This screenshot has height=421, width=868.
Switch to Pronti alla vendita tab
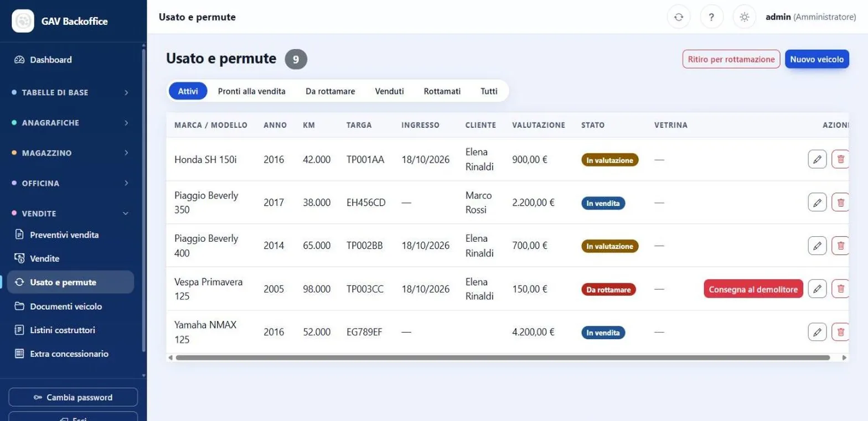point(252,91)
